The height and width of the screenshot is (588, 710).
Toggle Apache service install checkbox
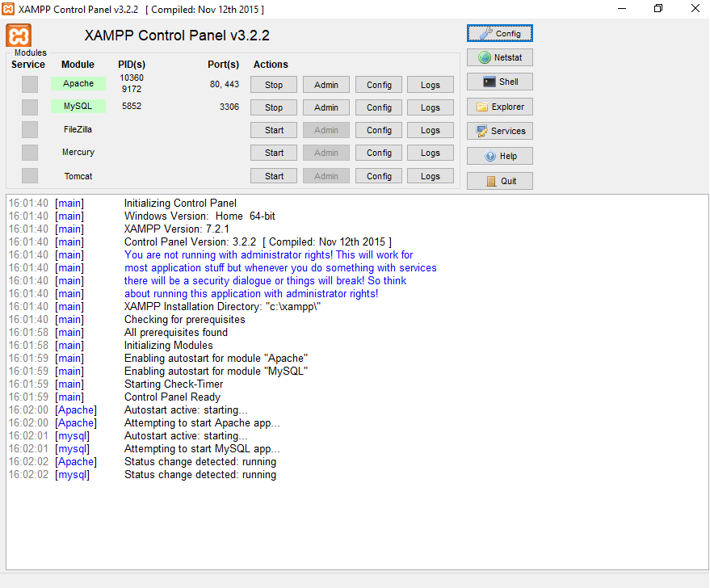click(x=30, y=84)
